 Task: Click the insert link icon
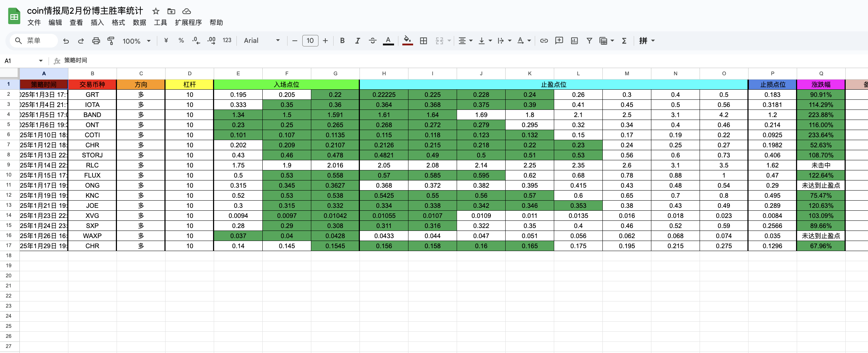[544, 41]
